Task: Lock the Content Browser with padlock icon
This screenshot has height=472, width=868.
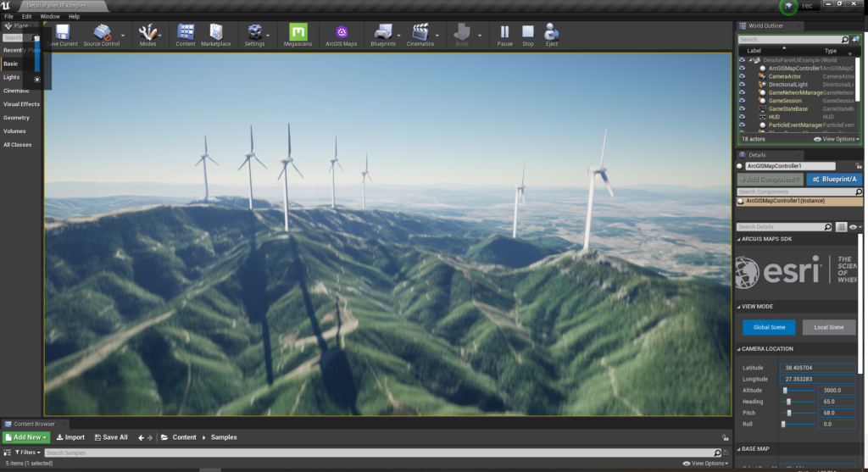Action: pos(726,437)
